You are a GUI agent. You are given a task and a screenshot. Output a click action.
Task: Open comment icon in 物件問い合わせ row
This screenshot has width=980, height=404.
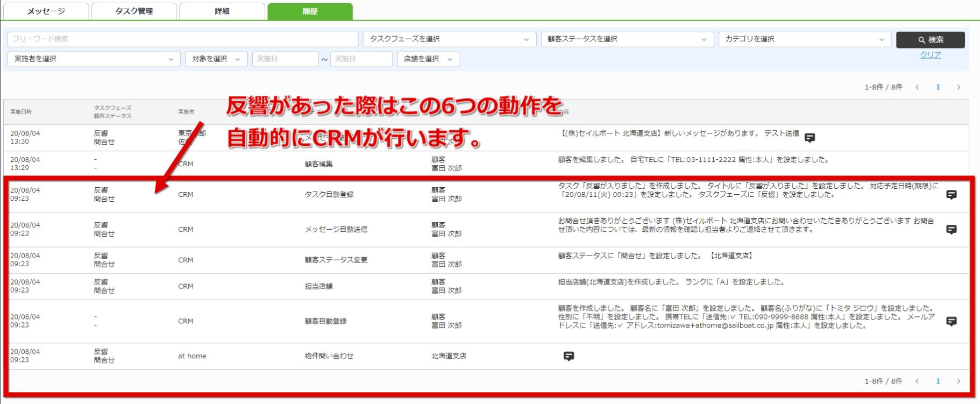point(569,356)
